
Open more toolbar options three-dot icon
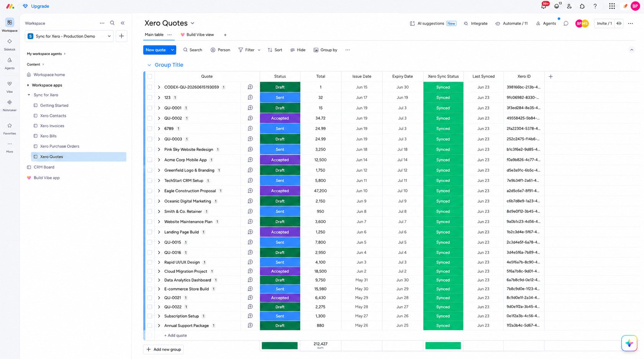(348, 50)
